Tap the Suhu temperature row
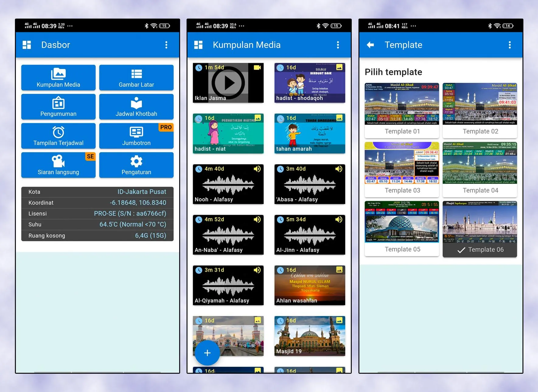538x392 pixels. pos(97,225)
